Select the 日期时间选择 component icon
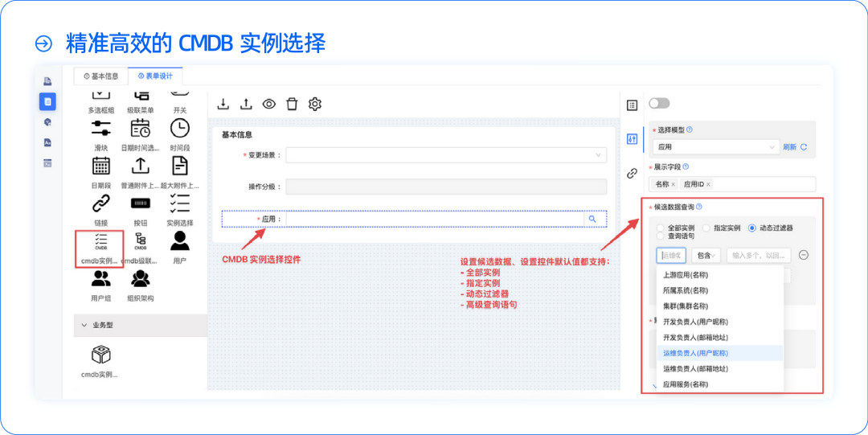Screen dimensions: 868x435 pyautogui.click(x=140, y=128)
